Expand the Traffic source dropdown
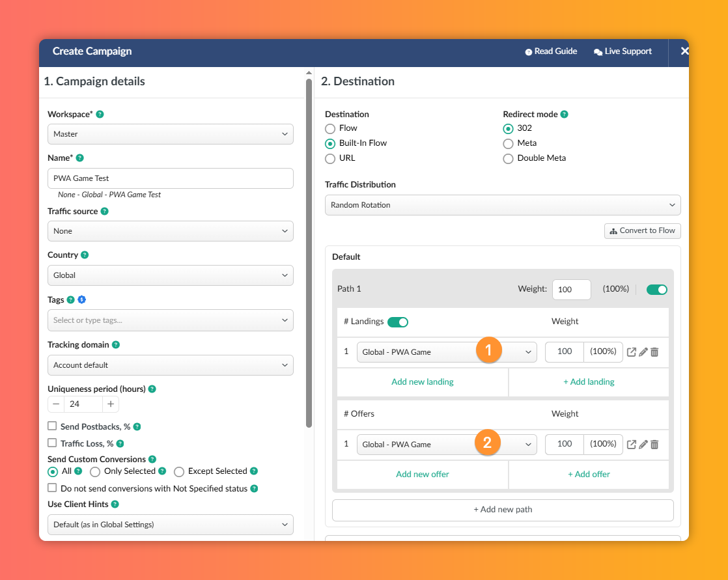The height and width of the screenshot is (580, 728). (x=170, y=231)
